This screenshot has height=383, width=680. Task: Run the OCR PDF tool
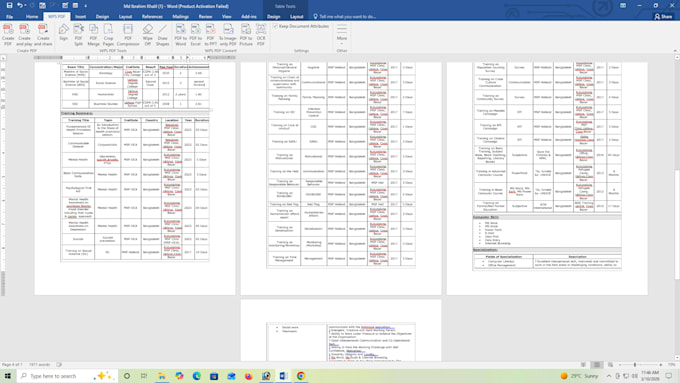pyautogui.click(x=261, y=35)
